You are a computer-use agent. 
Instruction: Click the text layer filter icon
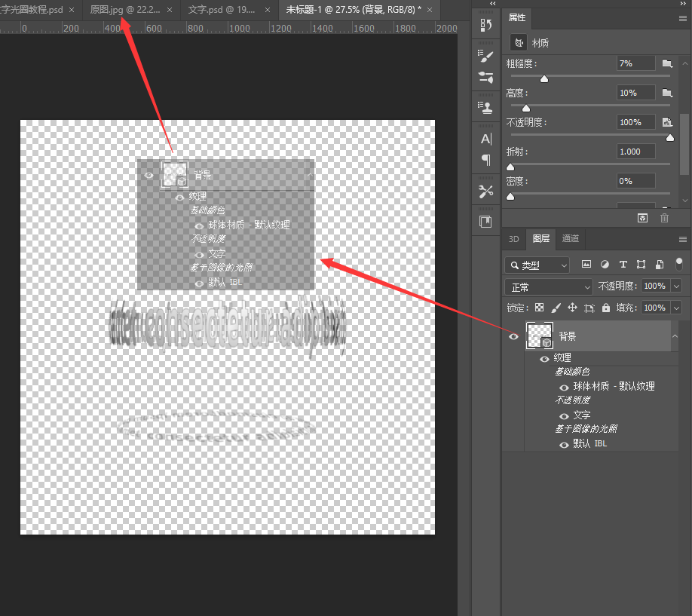pos(623,265)
